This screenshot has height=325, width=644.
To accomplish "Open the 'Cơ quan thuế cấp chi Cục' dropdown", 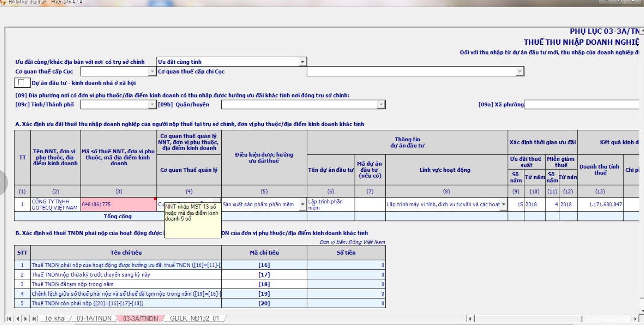I will pos(519,71).
